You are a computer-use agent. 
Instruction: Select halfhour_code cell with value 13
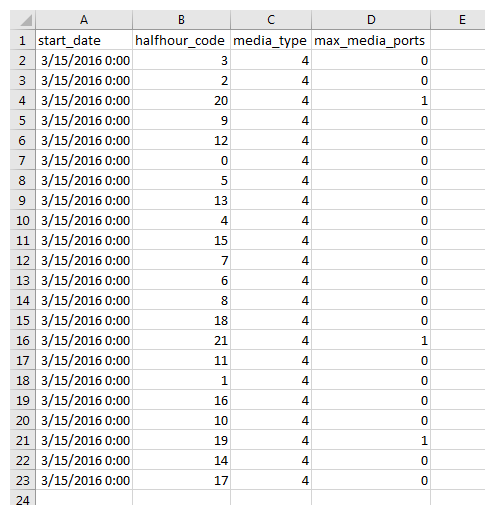click(181, 200)
